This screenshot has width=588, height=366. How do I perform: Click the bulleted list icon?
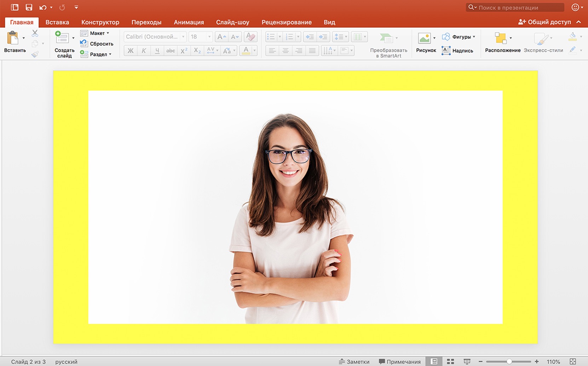(x=271, y=37)
